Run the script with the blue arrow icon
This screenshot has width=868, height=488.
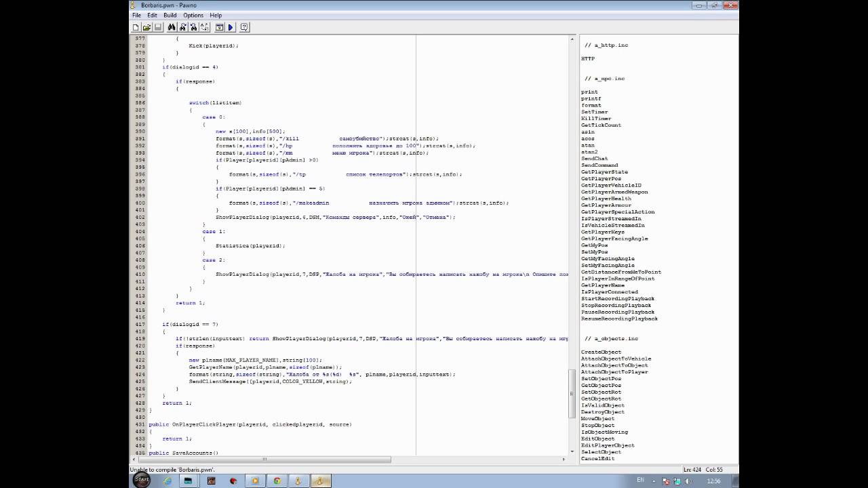231,27
